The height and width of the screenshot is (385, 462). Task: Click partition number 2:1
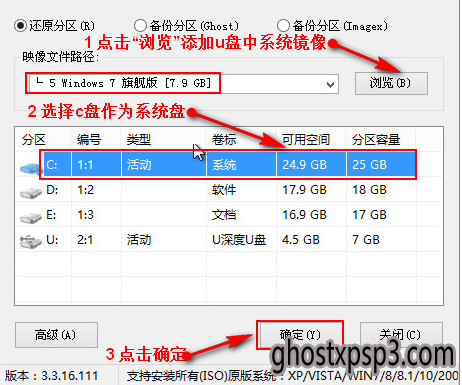85,240
